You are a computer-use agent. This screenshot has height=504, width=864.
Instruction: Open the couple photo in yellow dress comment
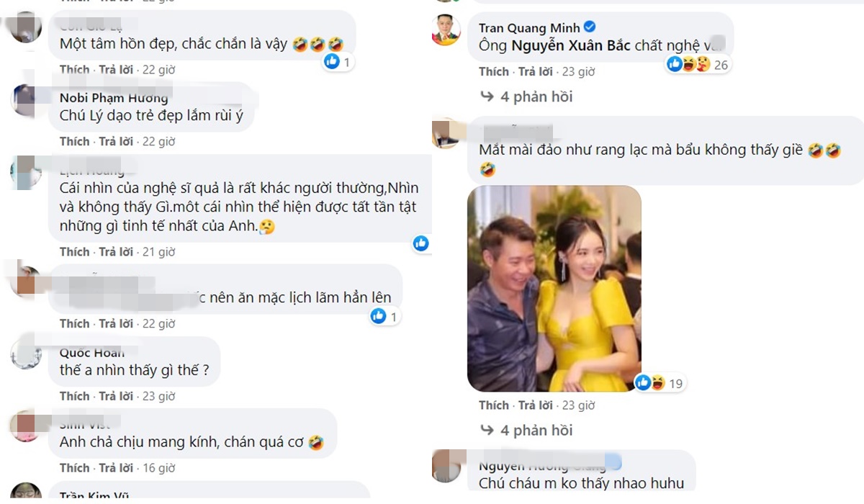pyautogui.click(x=554, y=289)
